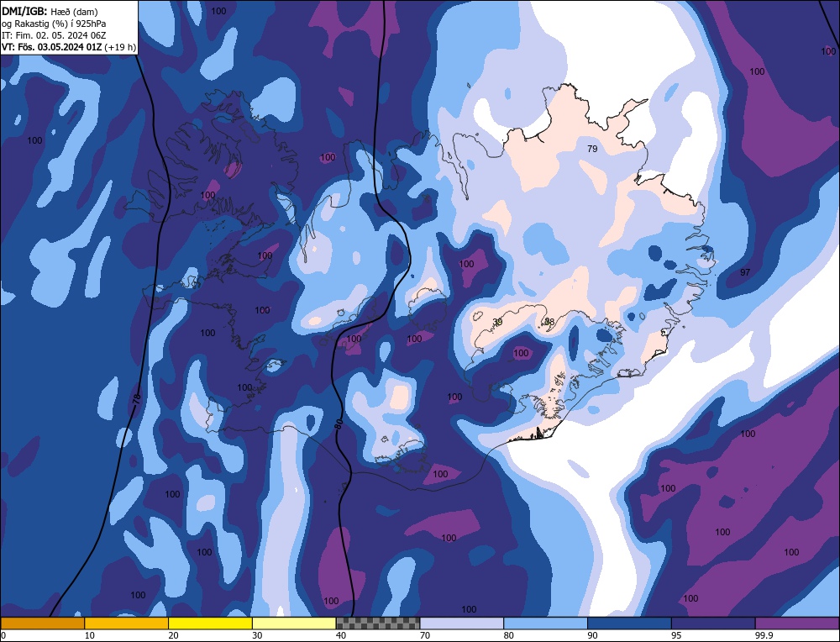Click the '20' legend scale label
Screen dimensions: 840x642
(x=174, y=635)
